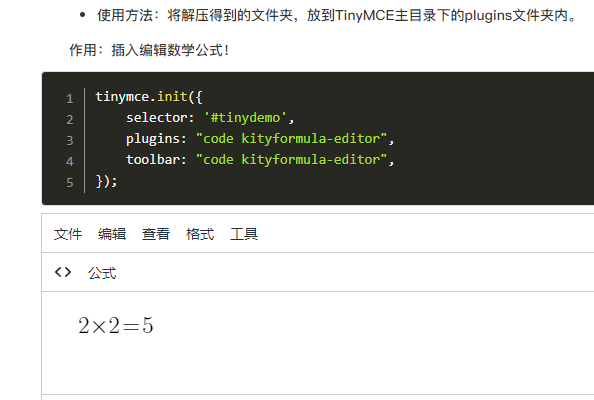This screenshot has width=594, height=400.
Task: Click the plugins keyword in code block
Action: pyautogui.click(x=153, y=139)
